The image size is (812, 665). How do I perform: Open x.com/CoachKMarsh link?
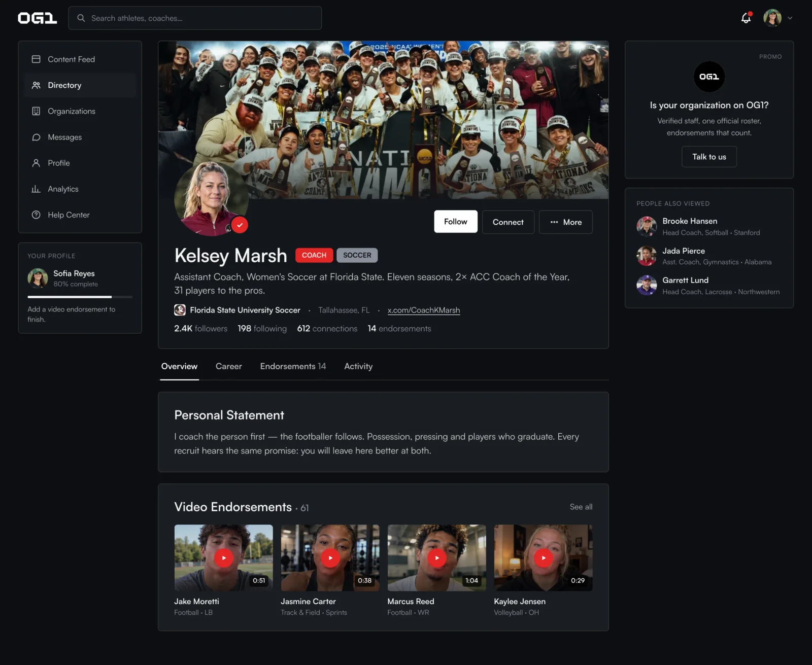coord(424,310)
